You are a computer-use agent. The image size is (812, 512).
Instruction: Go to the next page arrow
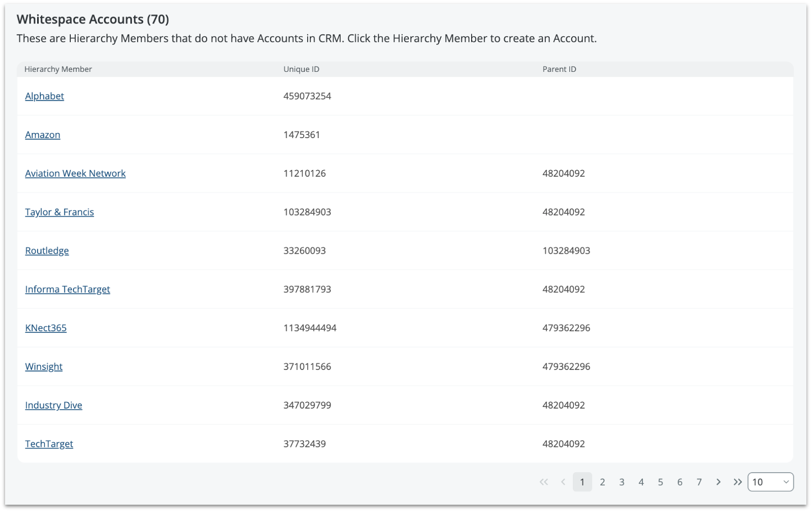(718, 482)
